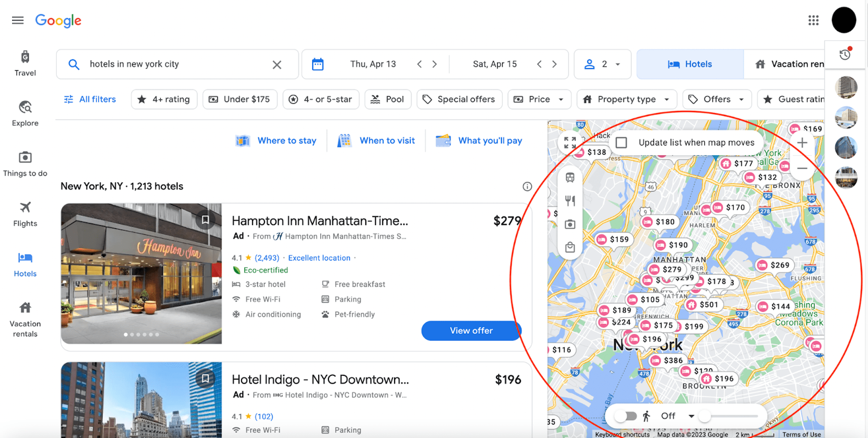Open the hamburger navigation menu
Viewport: 868px width, 438px height.
[x=17, y=20]
